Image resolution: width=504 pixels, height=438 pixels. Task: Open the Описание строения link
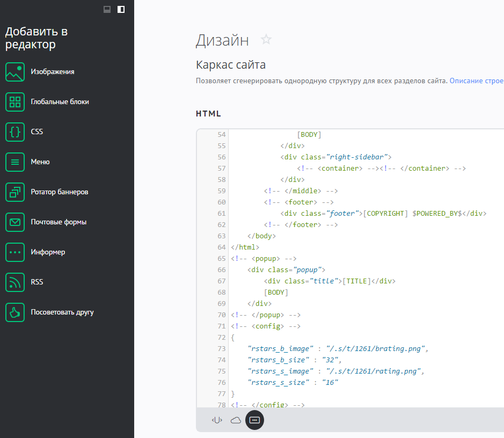tap(476, 81)
